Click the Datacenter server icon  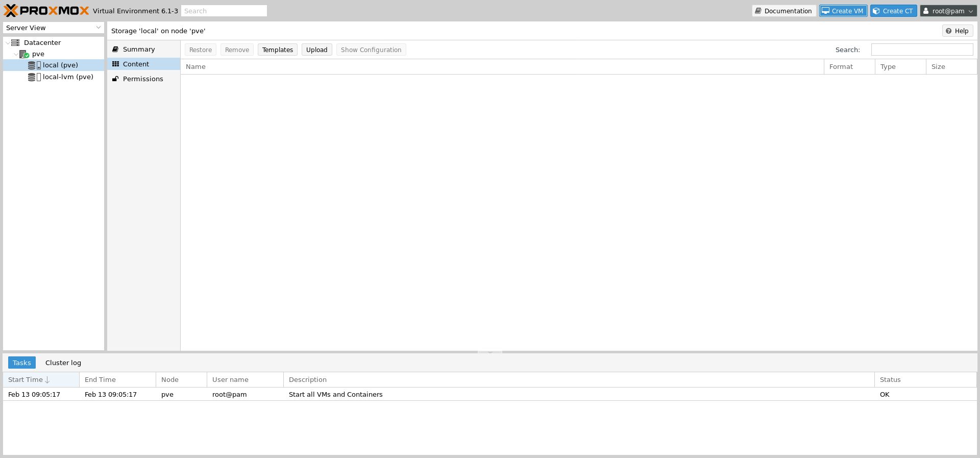click(x=15, y=43)
